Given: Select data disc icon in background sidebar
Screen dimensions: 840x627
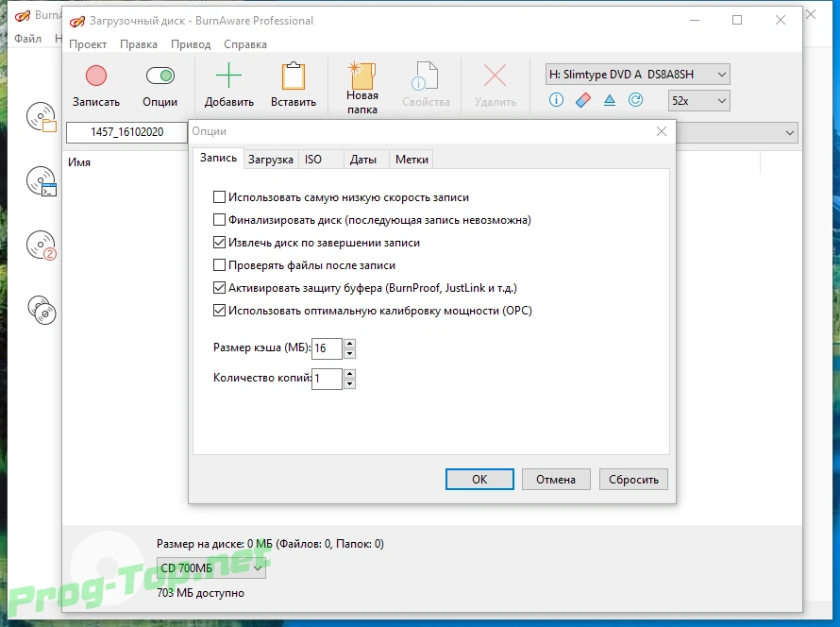Looking at the screenshot, I should 42,117.
